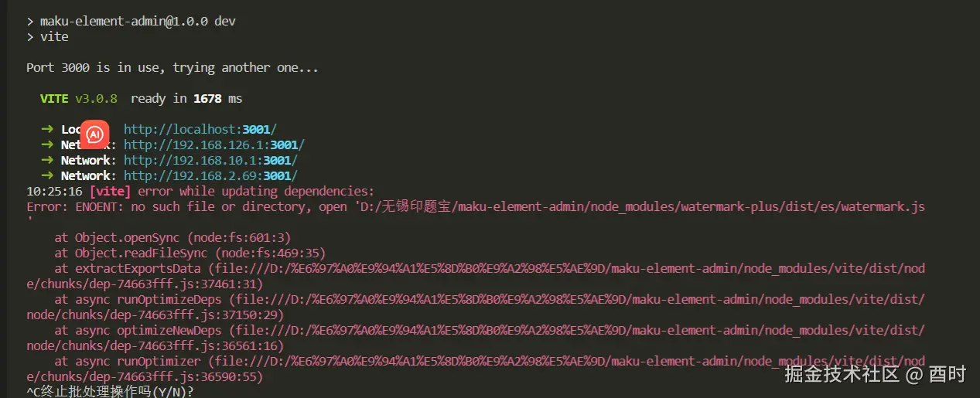Click the red [vite] error tag
980x398 pixels.
111,192
